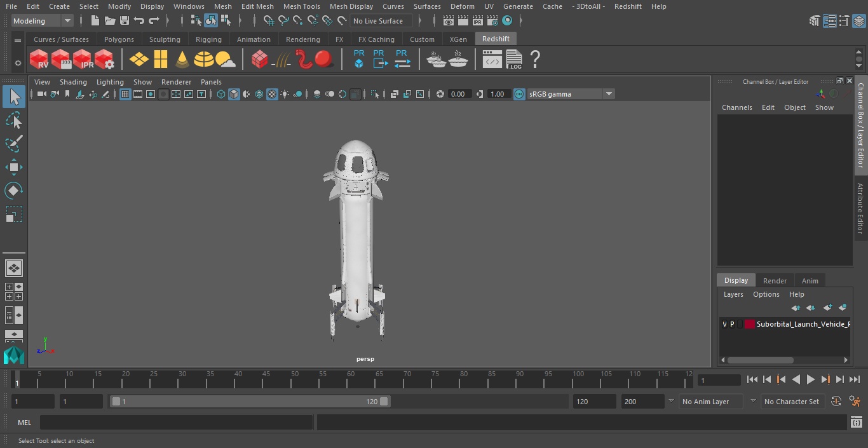This screenshot has height=448, width=868.
Task: Toggle viewport grid display
Action: click(125, 94)
